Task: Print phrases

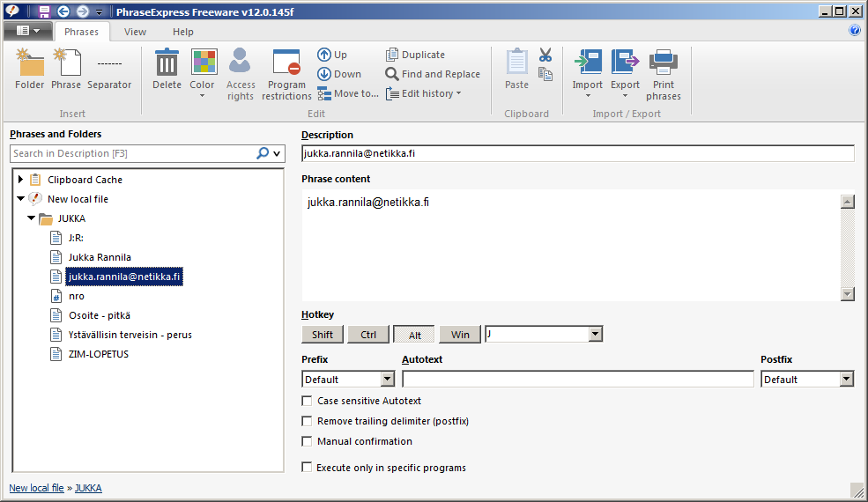Action: coord(664,74)
